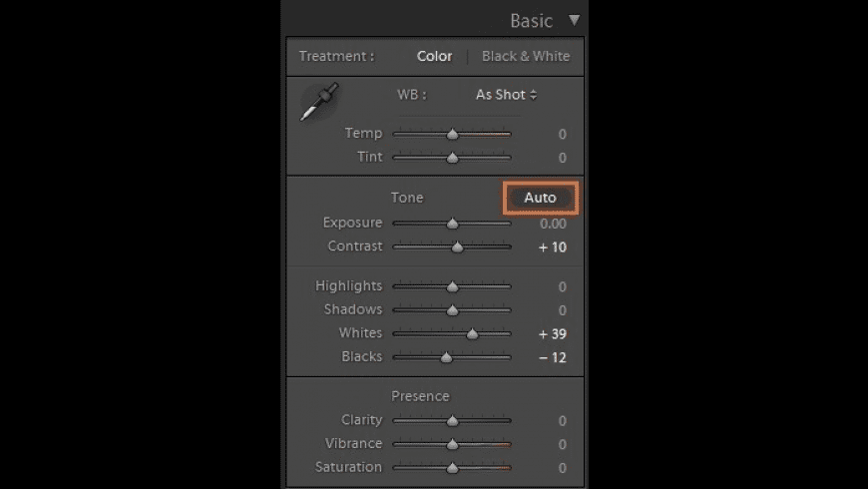Click the Tint slider handle
This screenshot has height=489, width=868.
coord(452,157)
